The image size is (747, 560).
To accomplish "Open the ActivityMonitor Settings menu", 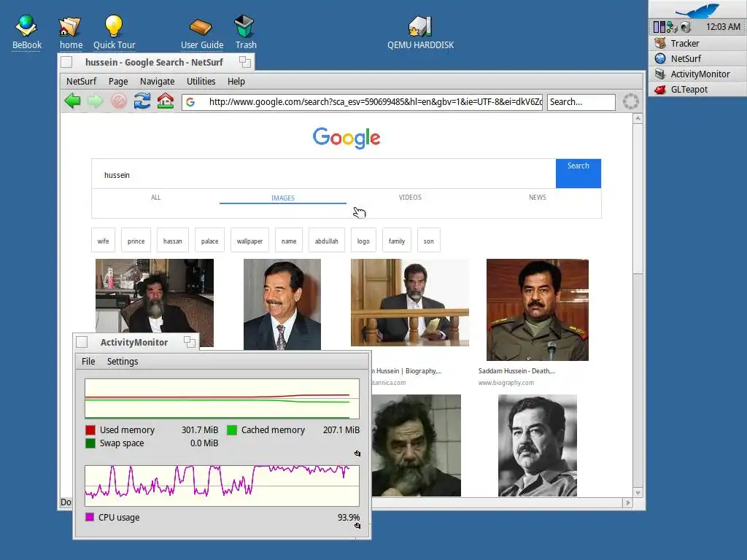I will click(x=123, y=362).
